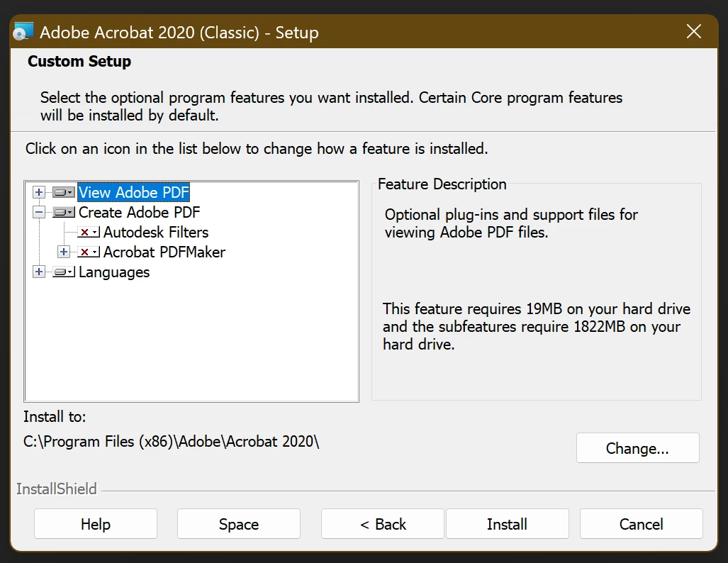Image resolution: width=728 pixels, height=563 pixels.
Task: Start installation with Install button
Action: pos(507,524)
